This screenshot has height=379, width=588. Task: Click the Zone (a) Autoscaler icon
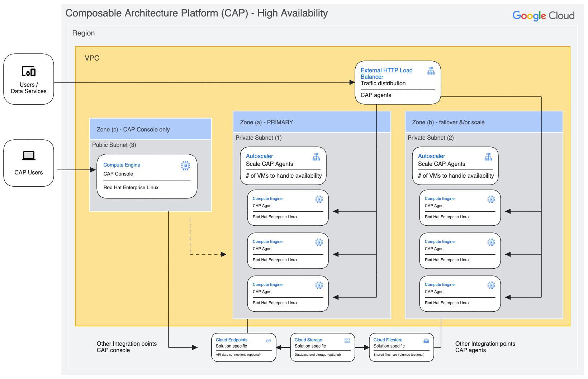(x=316, y=157)
